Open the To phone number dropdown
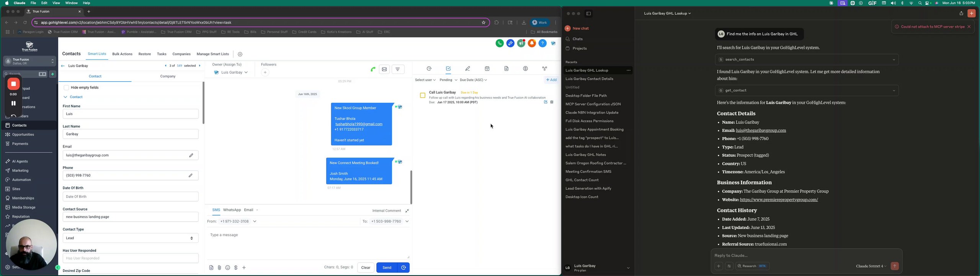This screenshot has height=276, width=980. [389, 222]
